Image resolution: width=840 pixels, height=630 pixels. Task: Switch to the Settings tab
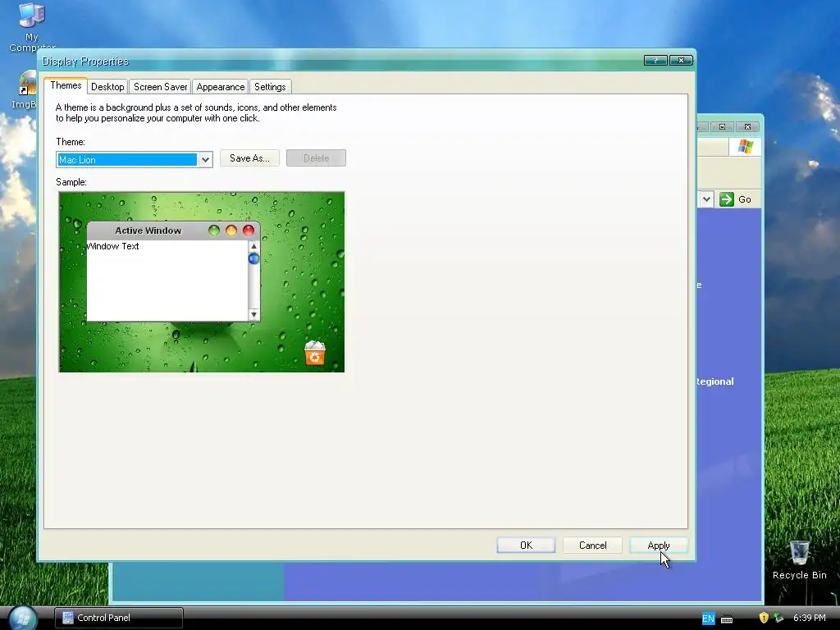click(270, 87)
